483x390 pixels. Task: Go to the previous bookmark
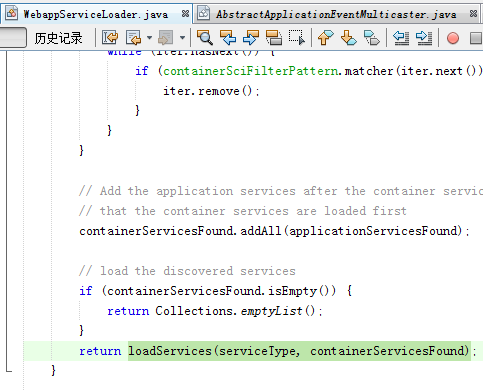(326, 38)
